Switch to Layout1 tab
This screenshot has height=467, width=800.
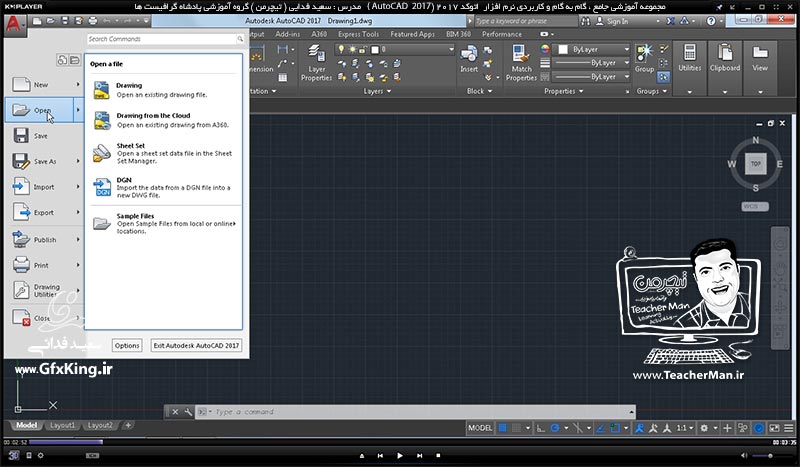pyautogui.click(x=62, y=425)
